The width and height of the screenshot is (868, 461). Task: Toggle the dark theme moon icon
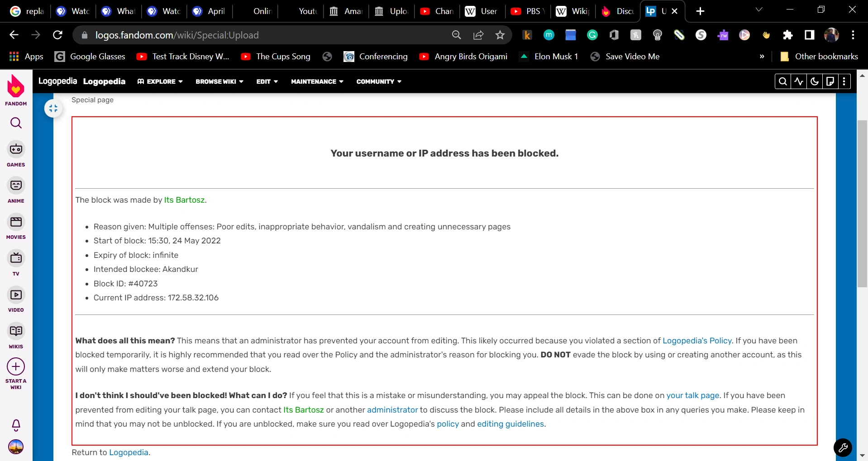[x=815, y=81]
